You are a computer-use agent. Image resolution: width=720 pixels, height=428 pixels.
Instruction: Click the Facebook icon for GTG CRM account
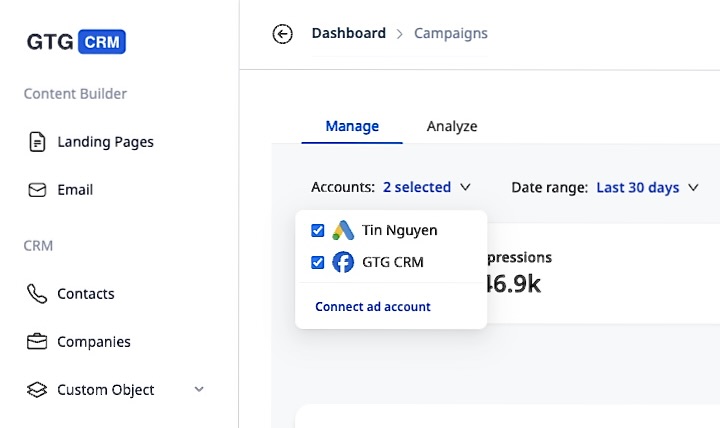coord(343,262)
